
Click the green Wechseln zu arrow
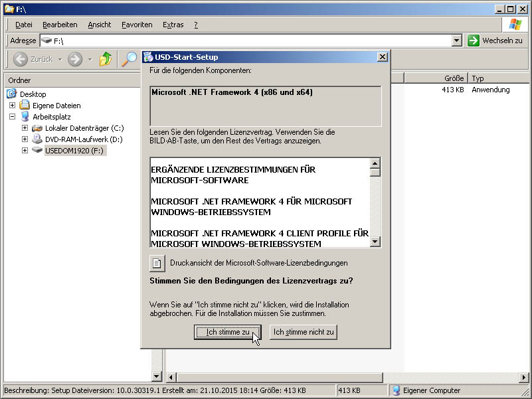point(473,40)
